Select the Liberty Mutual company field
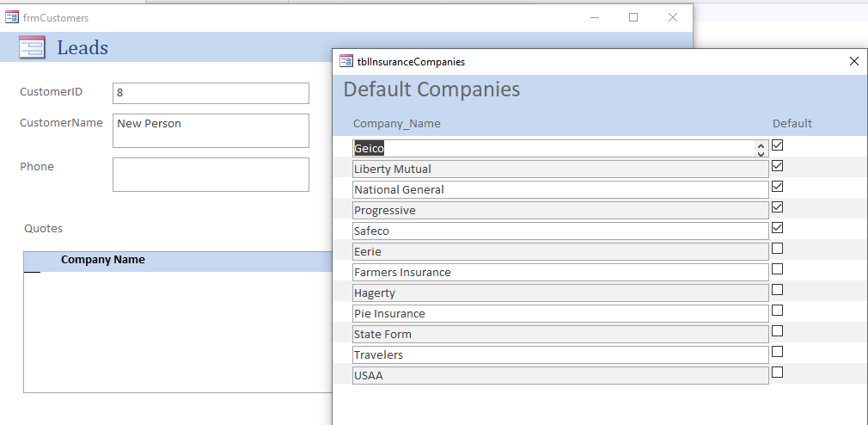Screen dimensions: 868x425 560,169
